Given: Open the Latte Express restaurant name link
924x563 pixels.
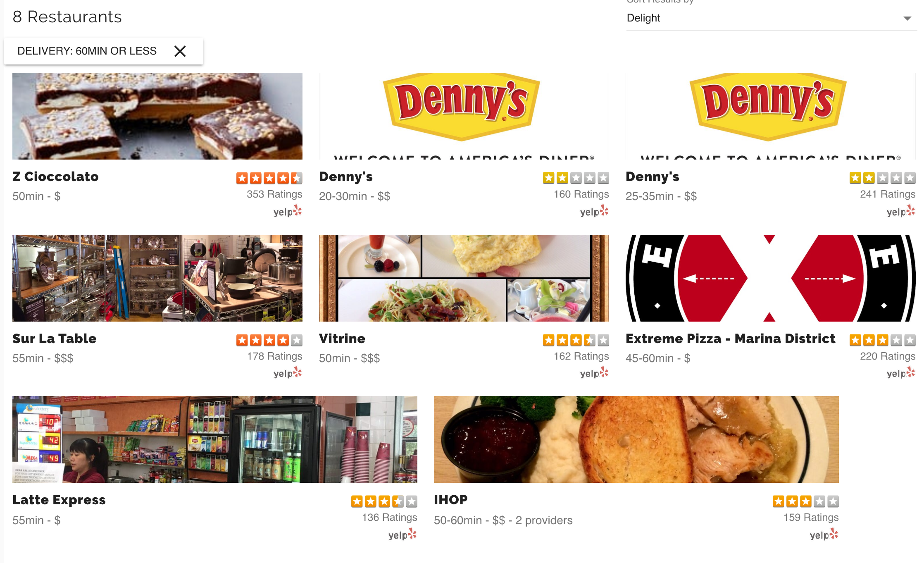Looking at the screenshot, I should 59,500.
